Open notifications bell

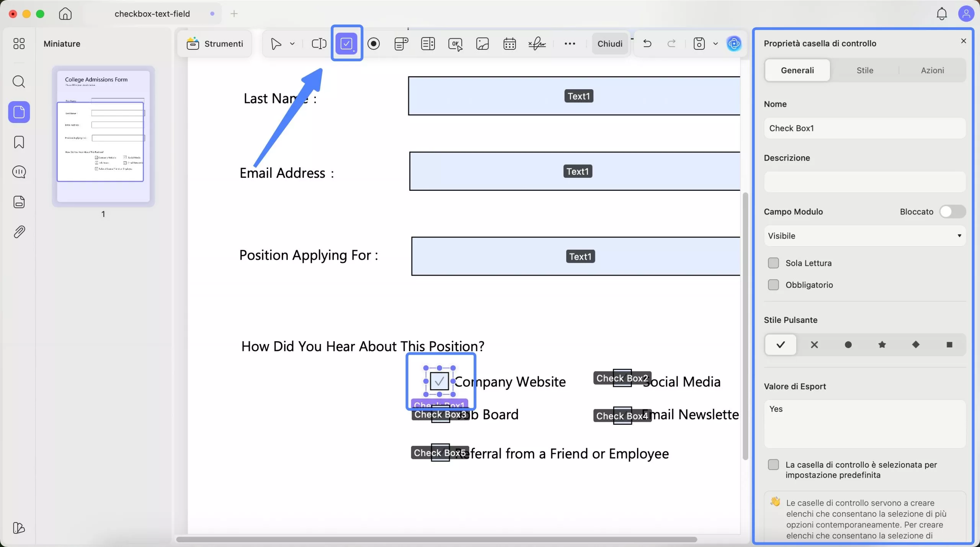pyautogui.click(x=942, y=14)
